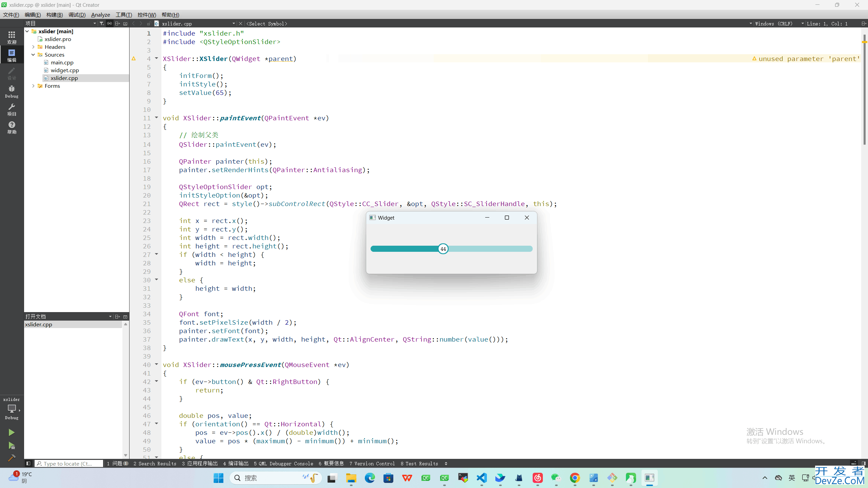Open the xslider Debug kit selector
This screenshot has width=868, height=488.
(12, 408)
